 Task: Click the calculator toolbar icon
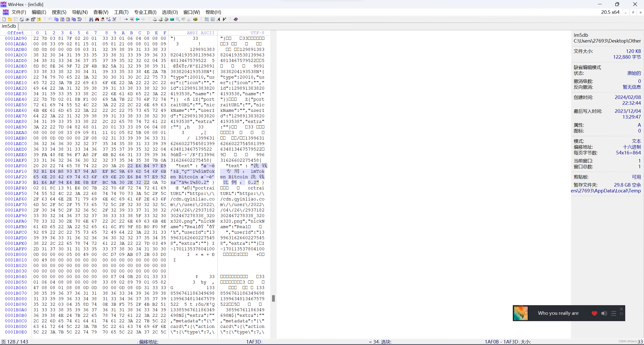[172, 19]
